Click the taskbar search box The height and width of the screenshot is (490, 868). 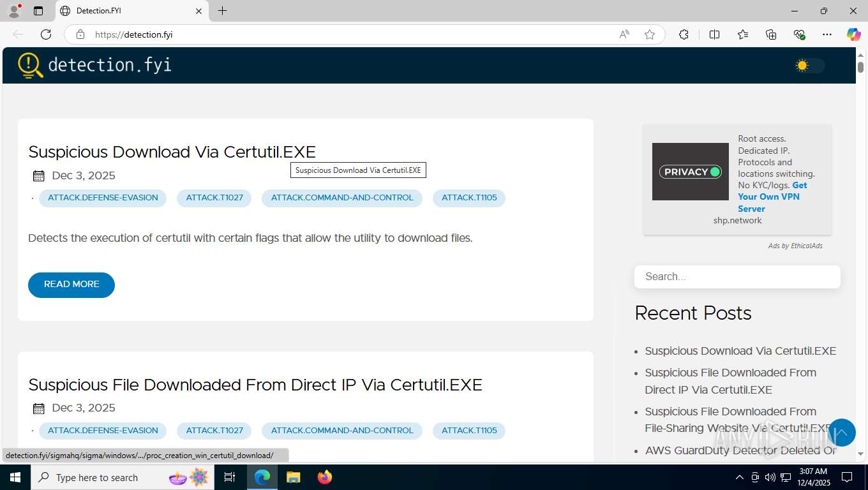(x=123, y=477)
